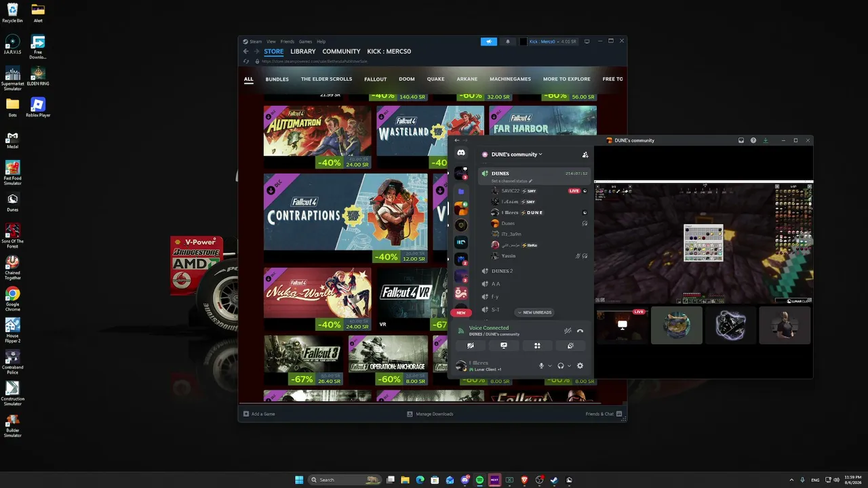868x488 pixels.
Task: Open Fallout 4 Contraptions Workshop card
Action: [346, 218]
